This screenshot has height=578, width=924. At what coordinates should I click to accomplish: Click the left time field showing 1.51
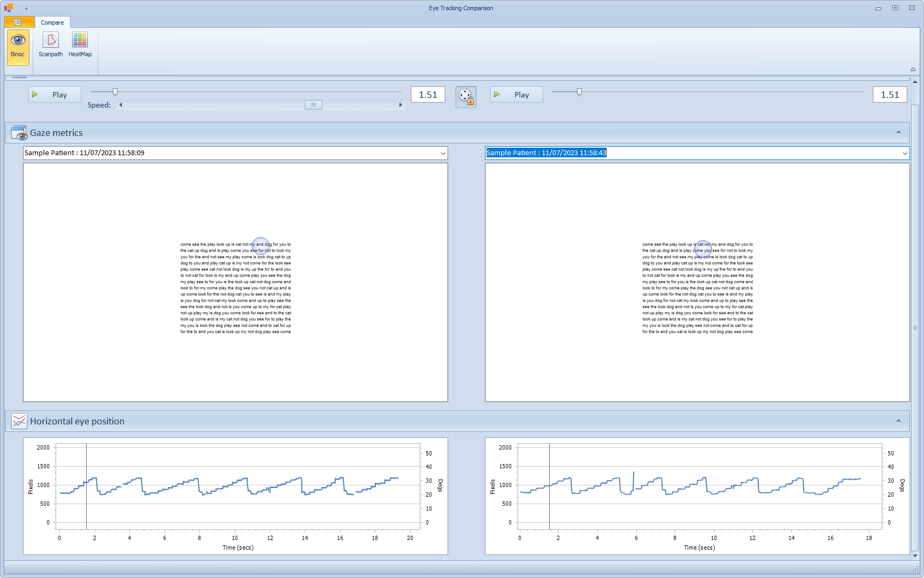pos(428,95)
